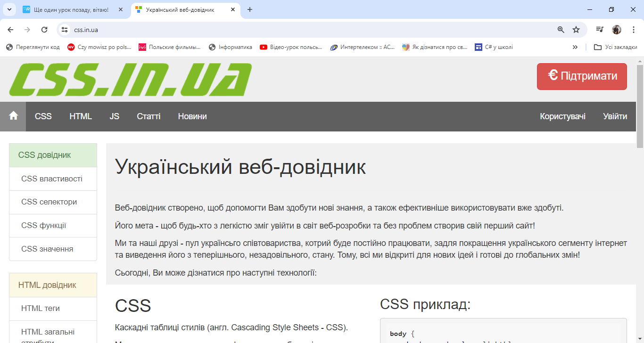Open 'CSS функції' in sidebar
The width and height of the screenshot is (644, 343).
tap(53, 226)
